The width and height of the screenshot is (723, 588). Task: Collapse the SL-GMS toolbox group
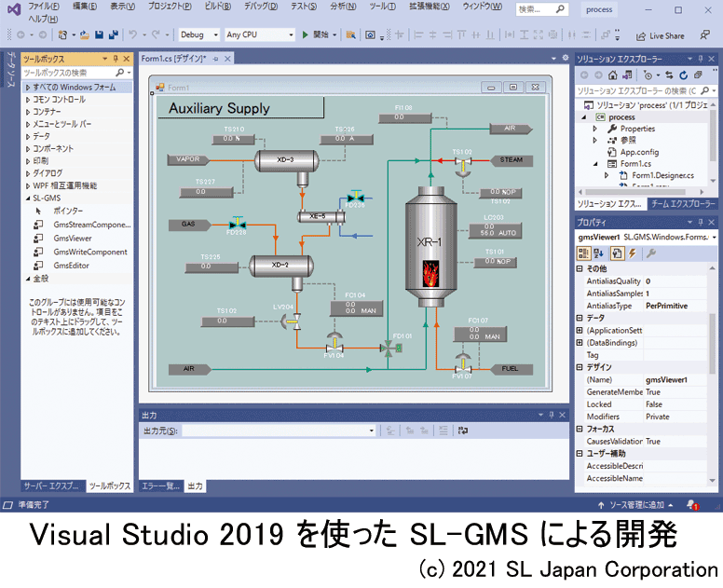point(28,198)
